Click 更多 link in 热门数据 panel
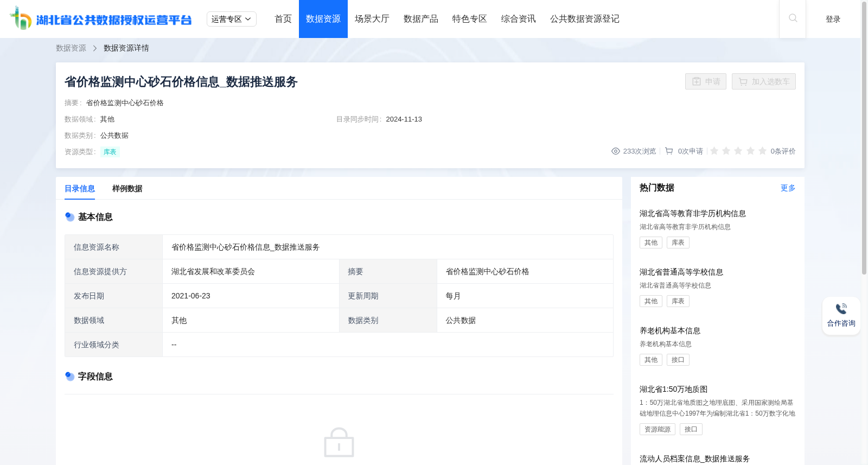 (x=788, y=188)
